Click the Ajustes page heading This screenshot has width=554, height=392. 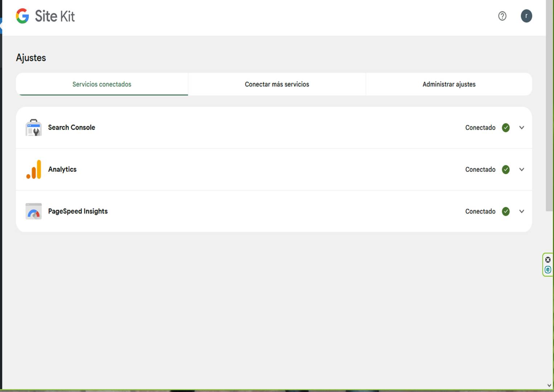coord(31,58)
